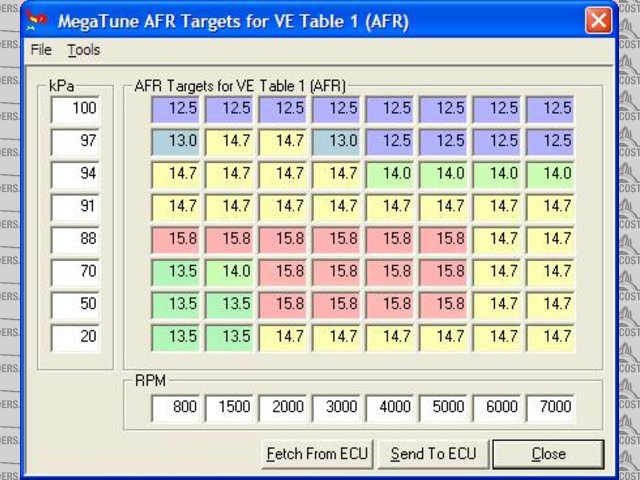Image resolution: width=640 pixels, height=480 pixels.
Task: Click the Send To ECU button
Action: pyautogui.click(x=433, y=454)
